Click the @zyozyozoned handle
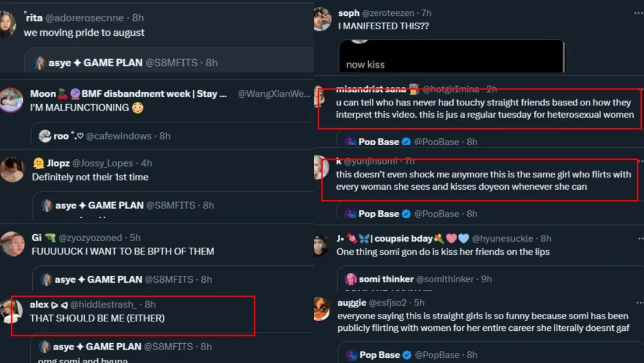 click(x=90, y=238)
